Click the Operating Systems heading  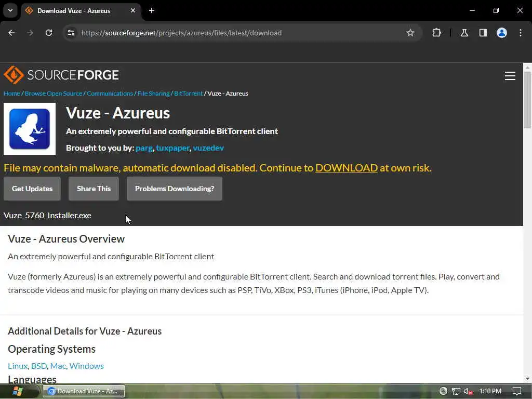click(51, 349)
